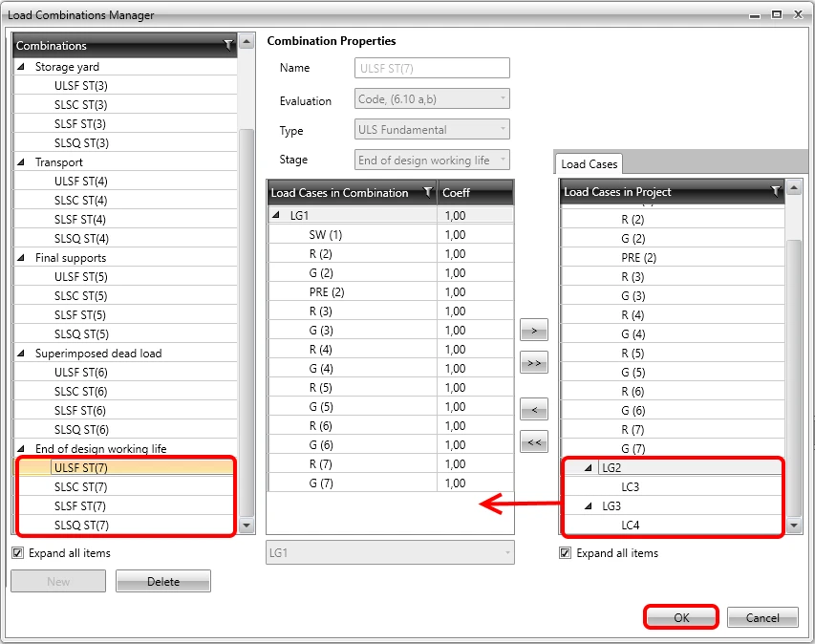Click filter icon in Load Cases in Combination header

428,192
